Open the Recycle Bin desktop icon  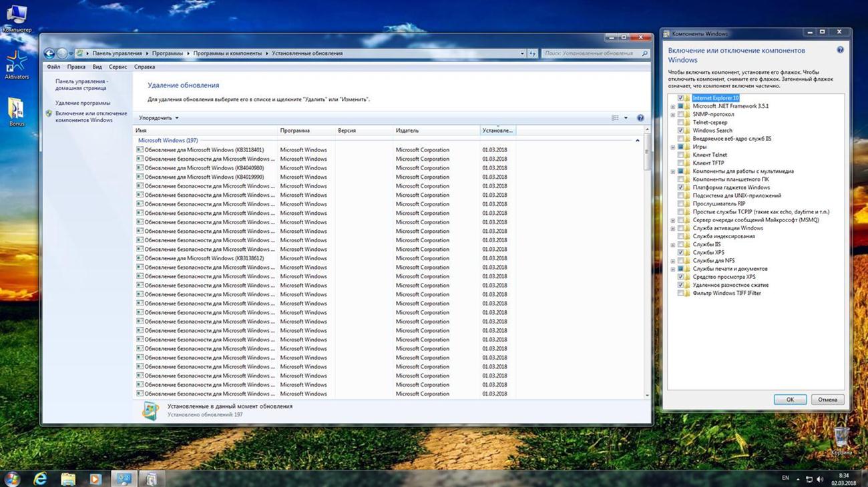(841, 437)
